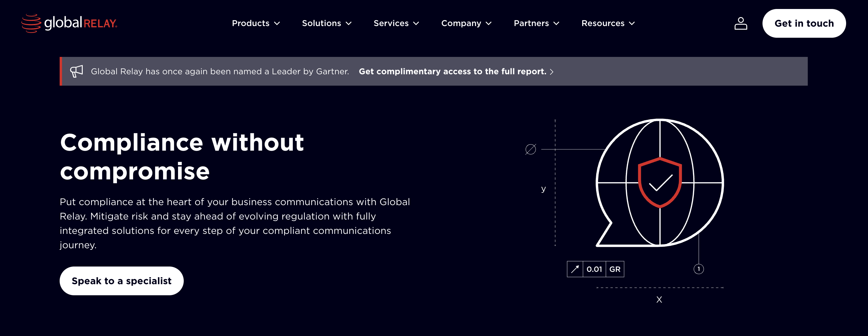This screenshot has height=336, width=868.
Task: Expand the Resources dropdown chevron
Action: pos(632,24)
